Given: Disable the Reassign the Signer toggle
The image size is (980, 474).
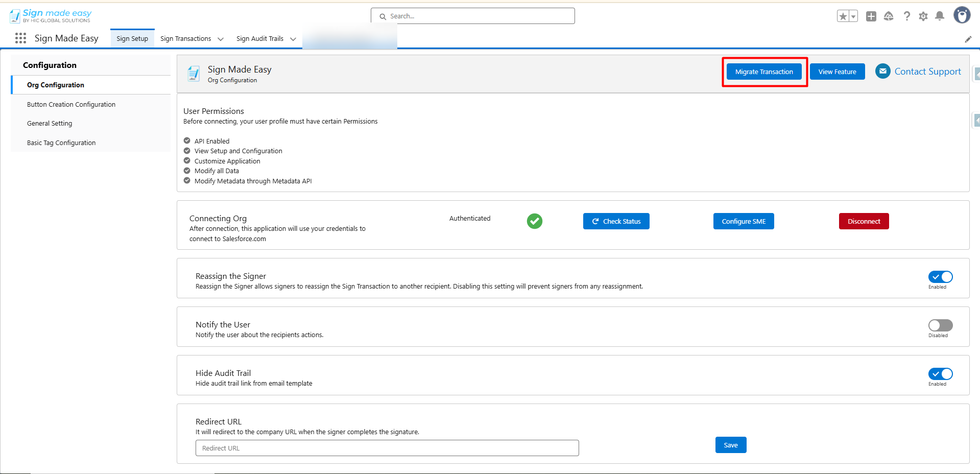Looking at the screenshot, I should pyautogui.click(x=940, y=277).
